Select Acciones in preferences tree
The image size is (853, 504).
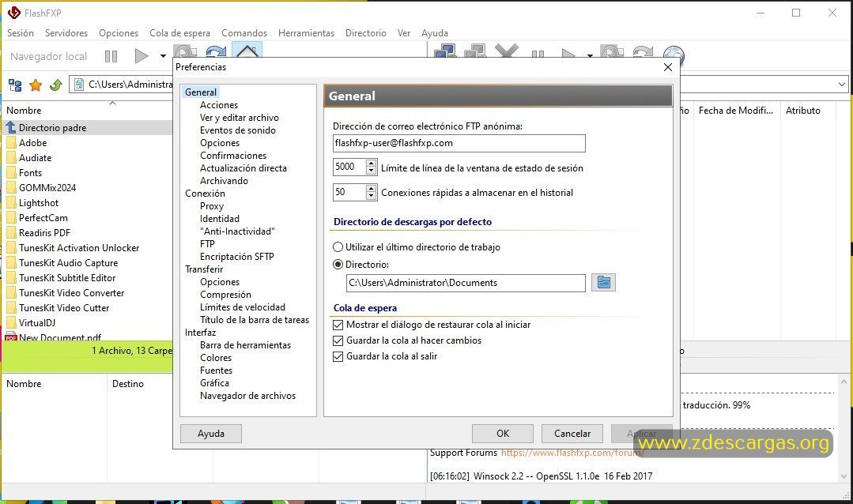coord(219,105)
